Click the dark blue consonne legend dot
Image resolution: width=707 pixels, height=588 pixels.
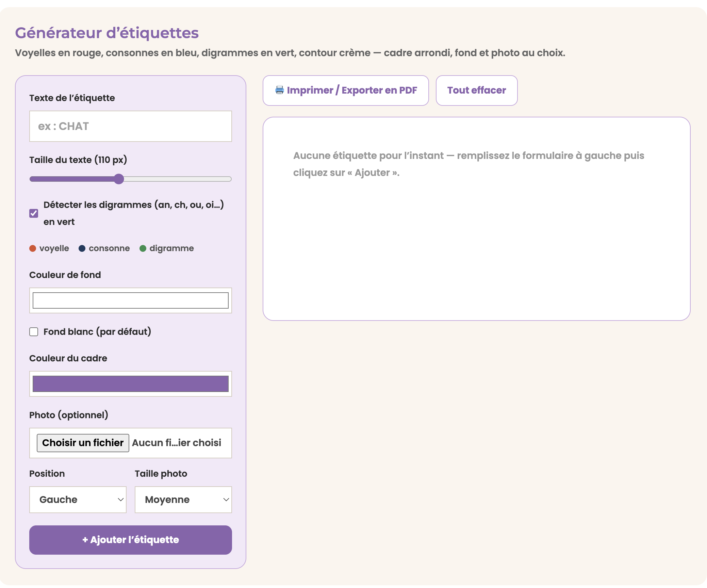click(x=82, y=248)
